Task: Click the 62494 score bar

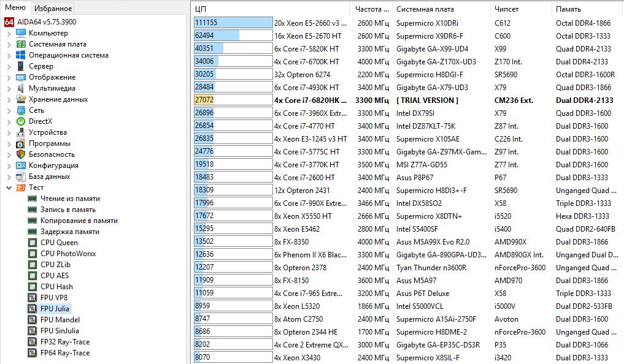Action: [233, 36]
